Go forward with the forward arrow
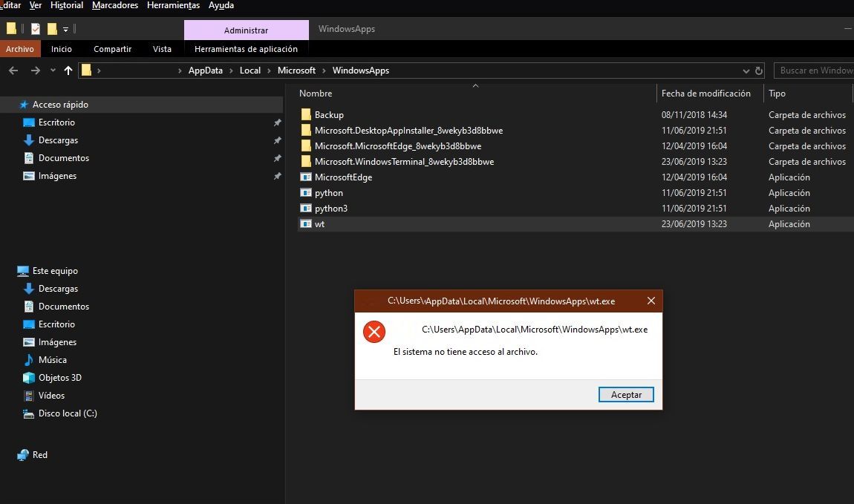 [36, 71]
